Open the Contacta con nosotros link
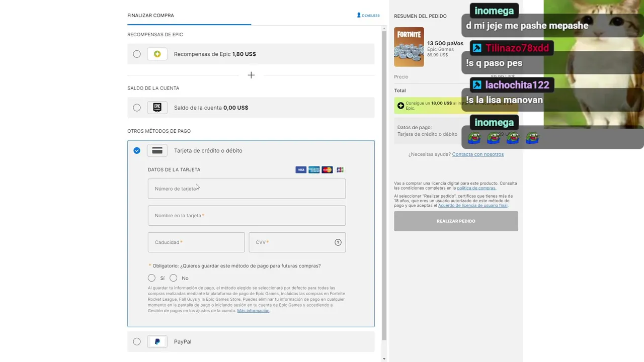The width and height of the screenshot is (644, 362). point(478,154)
